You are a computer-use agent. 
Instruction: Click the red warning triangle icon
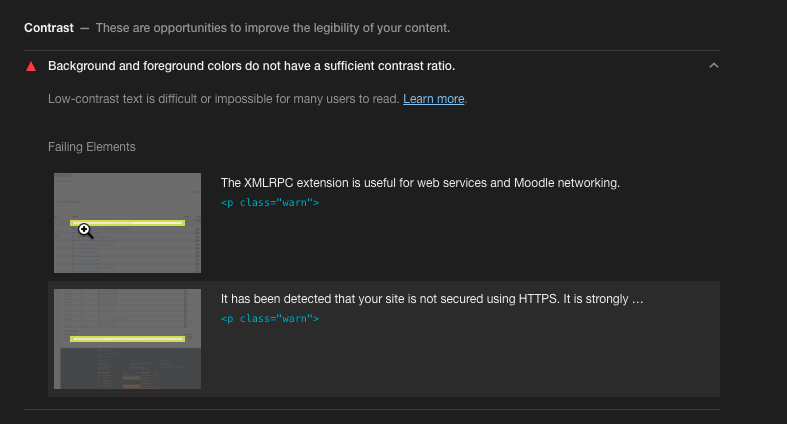(31, 66)
